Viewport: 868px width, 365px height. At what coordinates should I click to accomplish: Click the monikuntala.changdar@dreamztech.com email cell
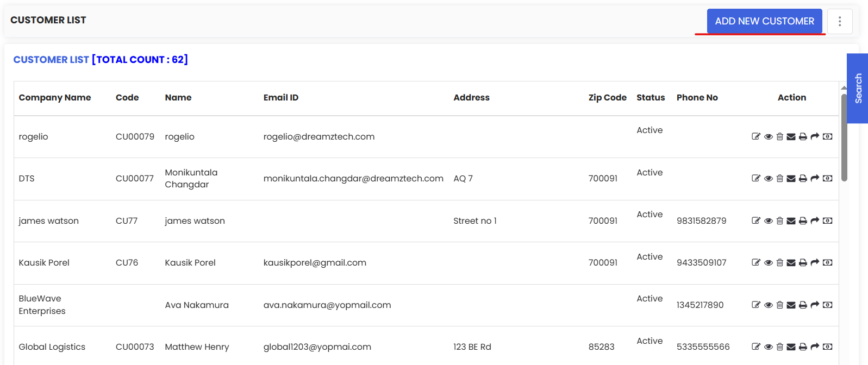(x=353, y=179)
